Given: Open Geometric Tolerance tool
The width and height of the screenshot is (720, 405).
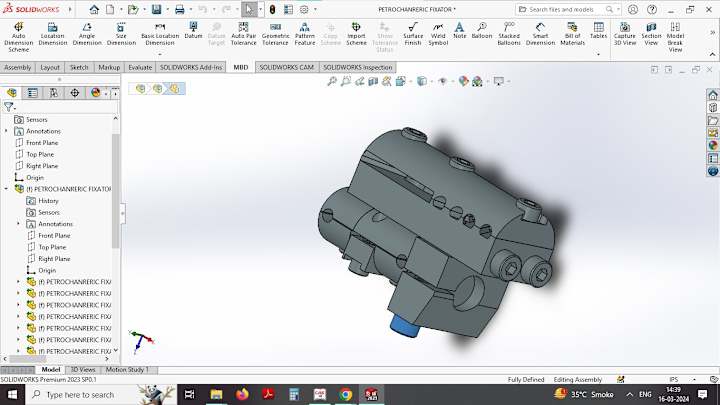Looking at the screenshot, I should click(x=276, y=34).
